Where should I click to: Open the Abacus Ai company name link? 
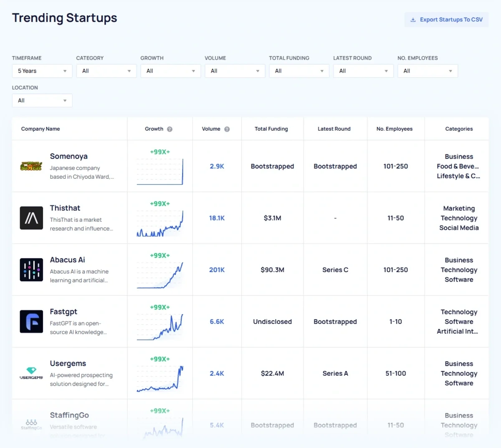click(68, 260)
